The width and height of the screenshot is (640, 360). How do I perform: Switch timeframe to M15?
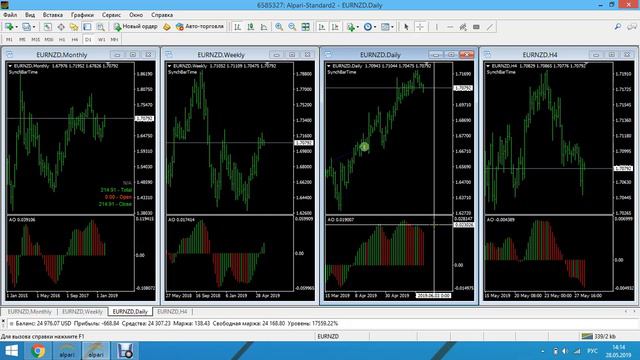tap(36, 40)
